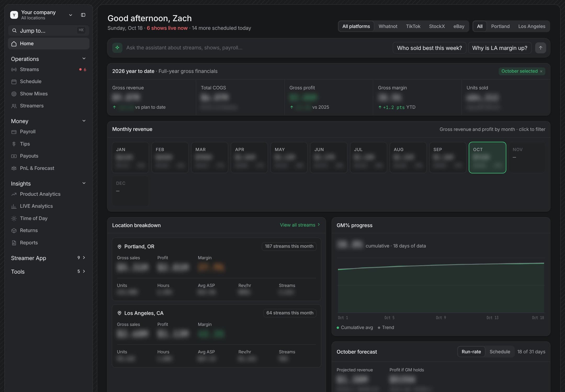This screenshot has height=392, width=565.
Task: Expand the Tools section
Action: tap(84, 271)
